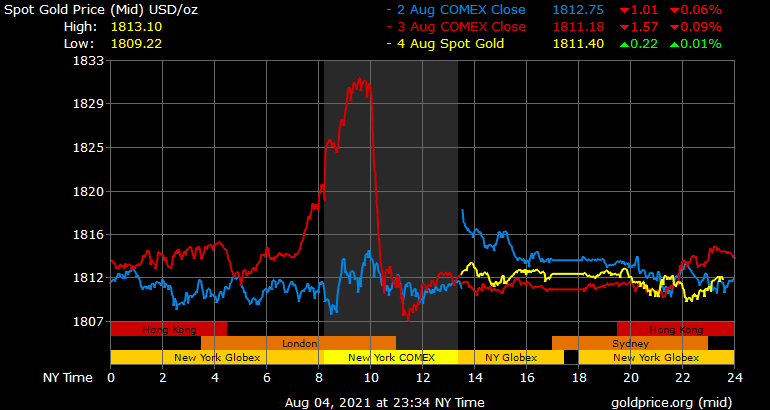Click the green up arrow beside 0.01%

click(x=676, y=44)
